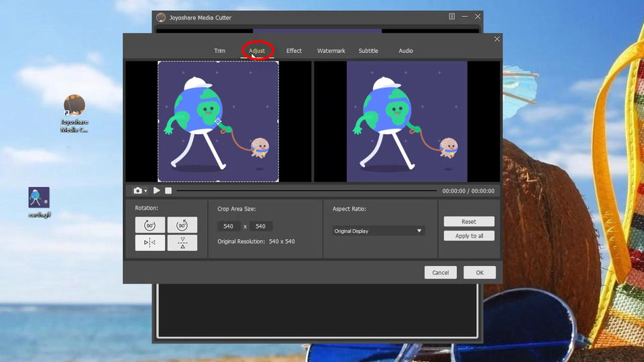Open snapshot options dropdown arrow
The height and width of the screenshot is (362, 644).
pyautogui.click(x=146, y=191)
